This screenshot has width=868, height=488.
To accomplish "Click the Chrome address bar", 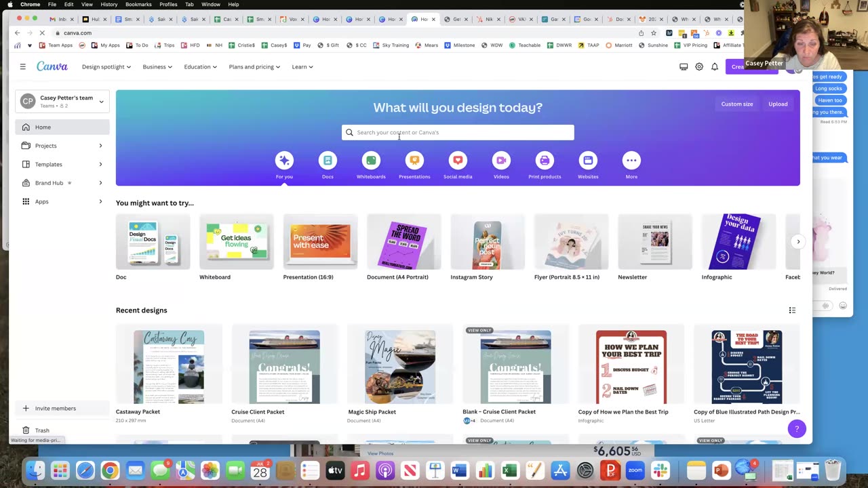I will click(x=346, y=33).
